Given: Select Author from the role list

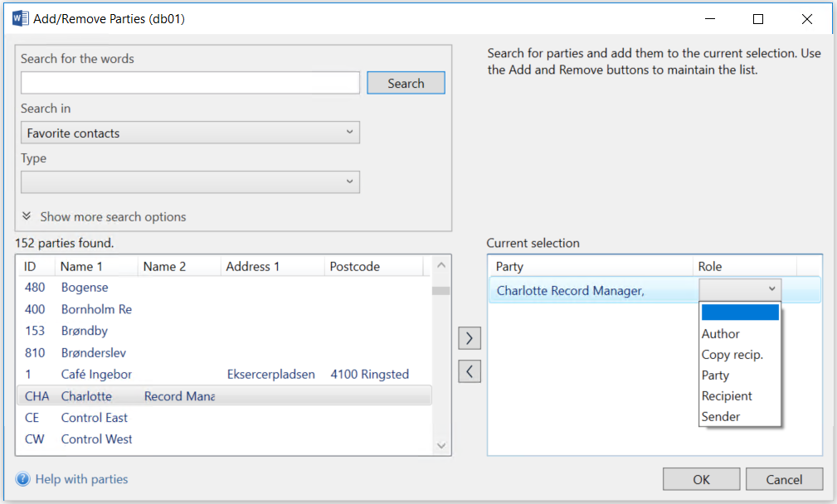Looking at the screenshot, I should tap(721, 333).
